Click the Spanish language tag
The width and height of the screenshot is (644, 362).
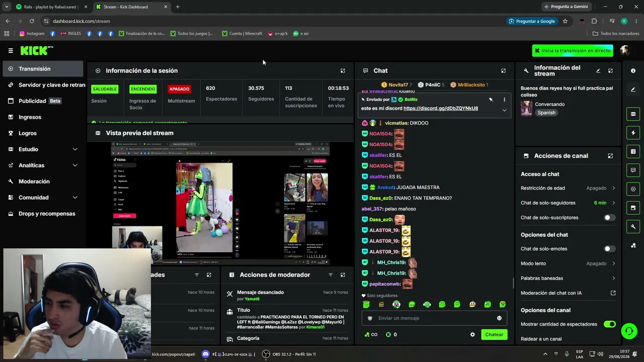[x=546, y=113]
